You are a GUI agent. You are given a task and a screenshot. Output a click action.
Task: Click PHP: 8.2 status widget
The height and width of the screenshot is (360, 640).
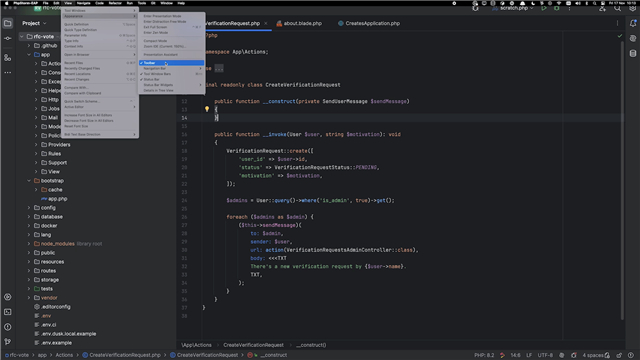(484, 355)
